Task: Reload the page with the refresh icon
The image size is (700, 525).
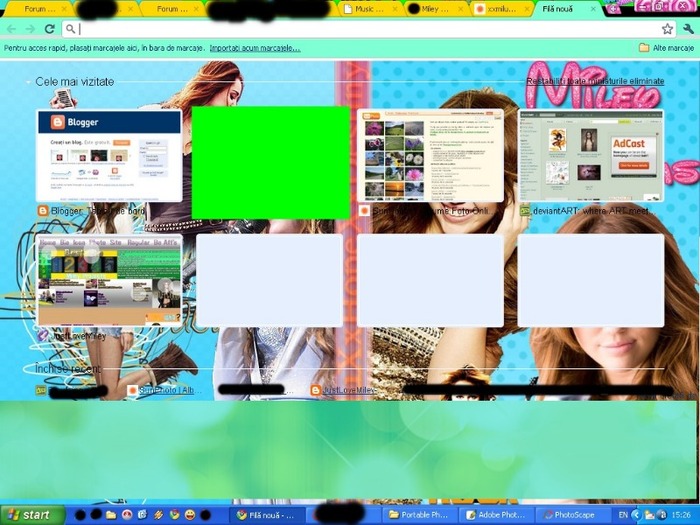Action: coord(50,29)
